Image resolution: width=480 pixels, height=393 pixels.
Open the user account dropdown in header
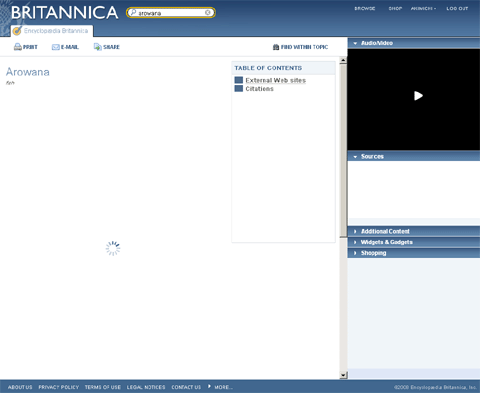pyautogui.click(x=423, y=8)
